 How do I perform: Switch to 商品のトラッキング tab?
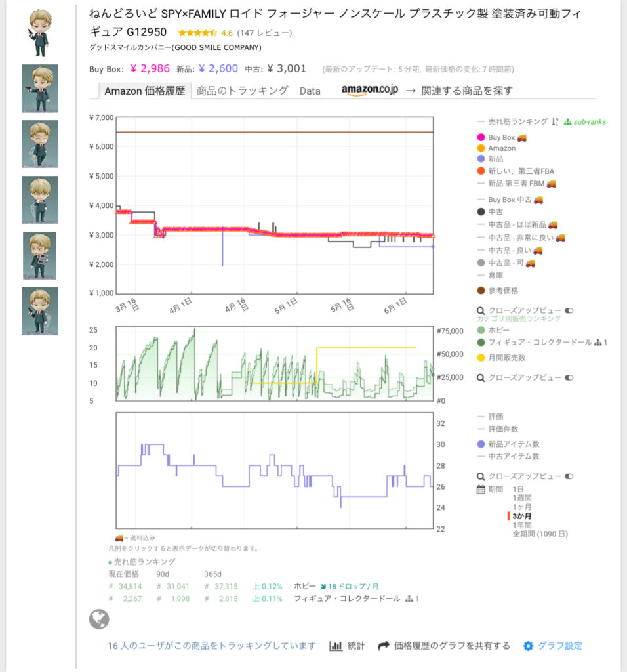[x=243, y=91]
